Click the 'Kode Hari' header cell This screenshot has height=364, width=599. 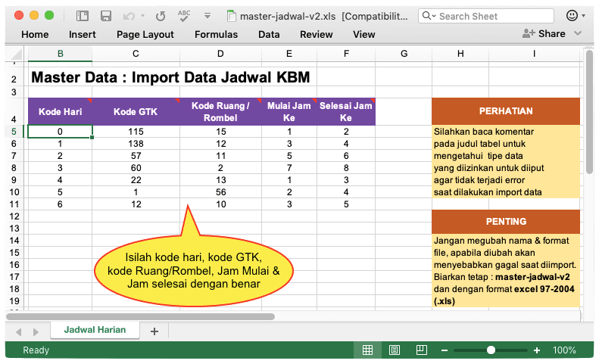tap(60, 111)
